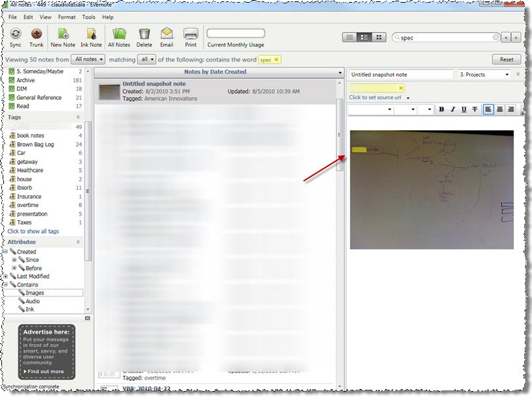Viewport: 532px width, 397px height.
Task: Open the Edit menu
Action: (x=28, y=17)
